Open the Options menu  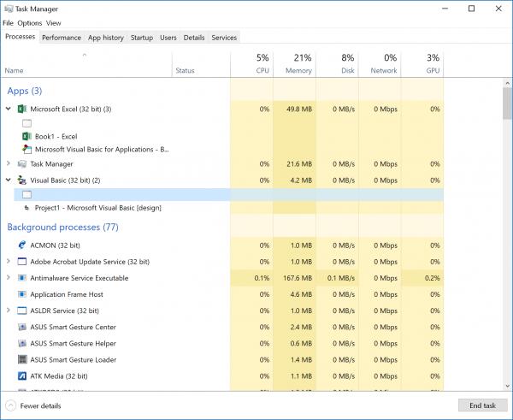click(x=30, y=23)
